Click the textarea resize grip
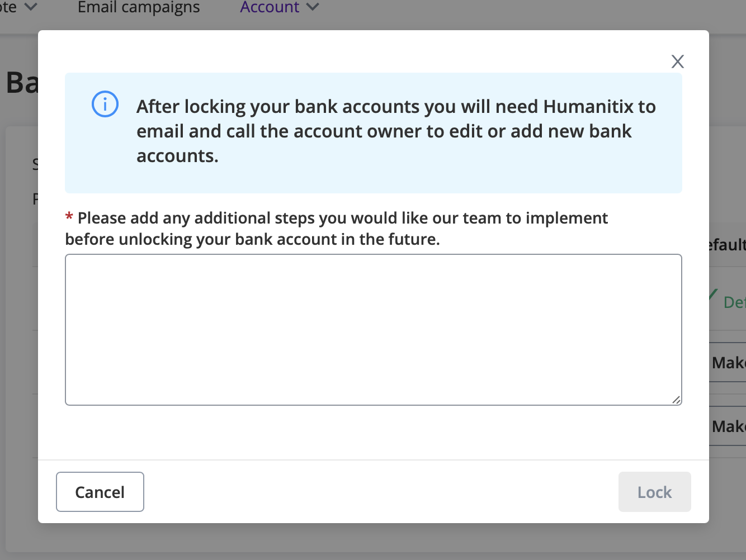Screen dimensions: 746x560 click(676, 400)
